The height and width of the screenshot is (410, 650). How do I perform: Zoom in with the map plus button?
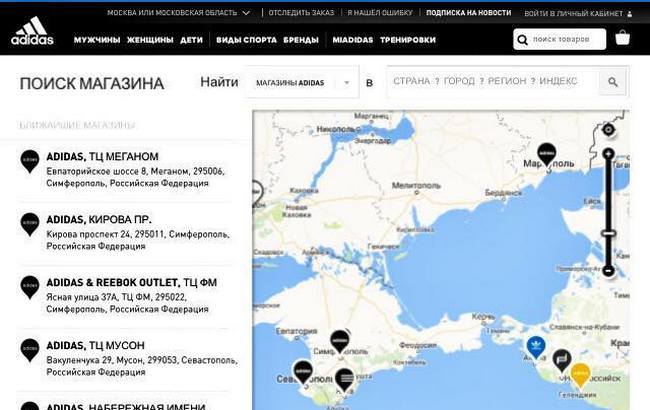[608, 154]
